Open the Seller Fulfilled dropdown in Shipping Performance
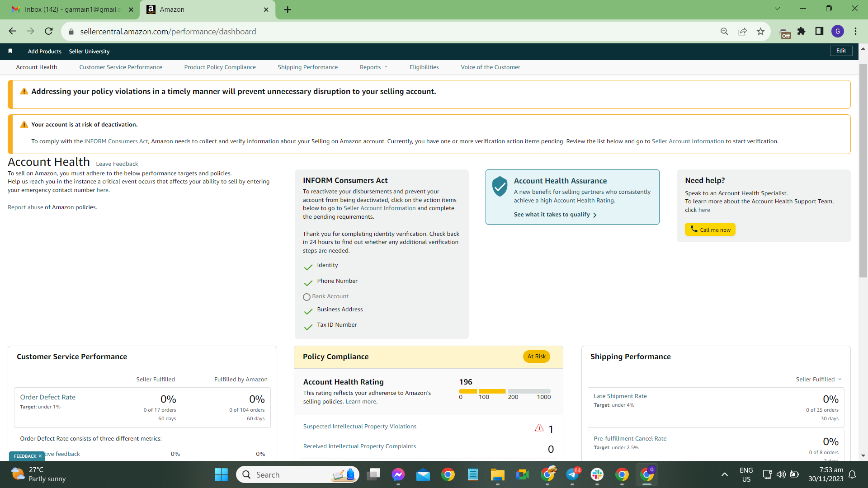The image size is (868, 488). click(x=819, y=380)
